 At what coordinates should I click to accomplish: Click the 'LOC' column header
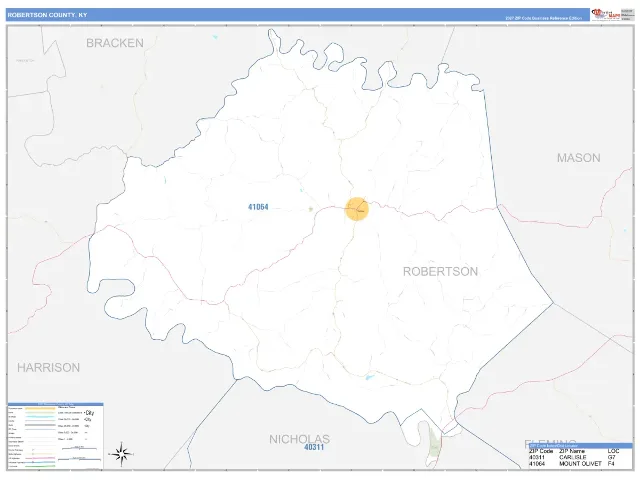click(x=613, y=451)
